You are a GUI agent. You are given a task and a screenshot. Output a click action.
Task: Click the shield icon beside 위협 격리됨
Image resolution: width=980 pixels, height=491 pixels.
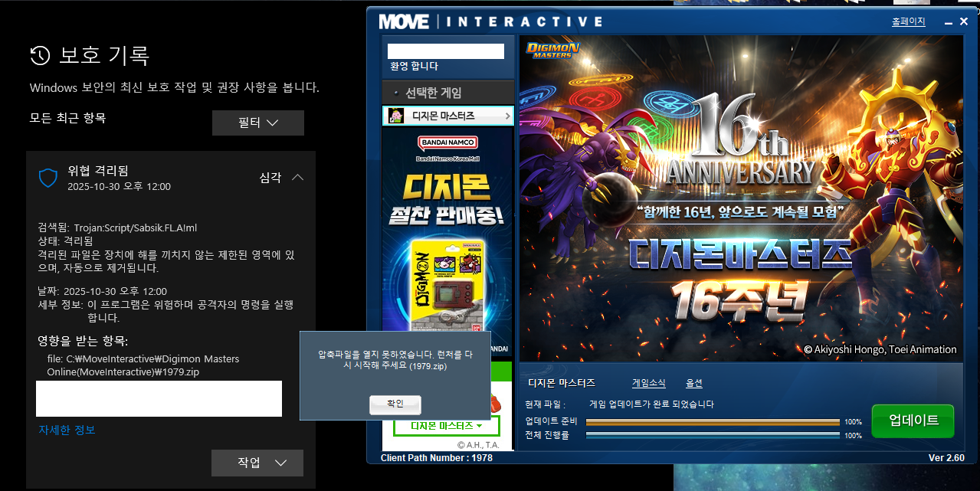pos(48,178)
